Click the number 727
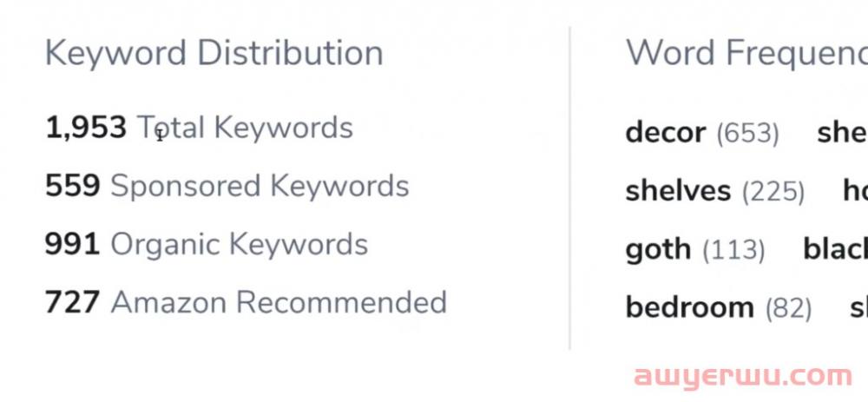The image size is (868, 402). [x=73, y=302]
